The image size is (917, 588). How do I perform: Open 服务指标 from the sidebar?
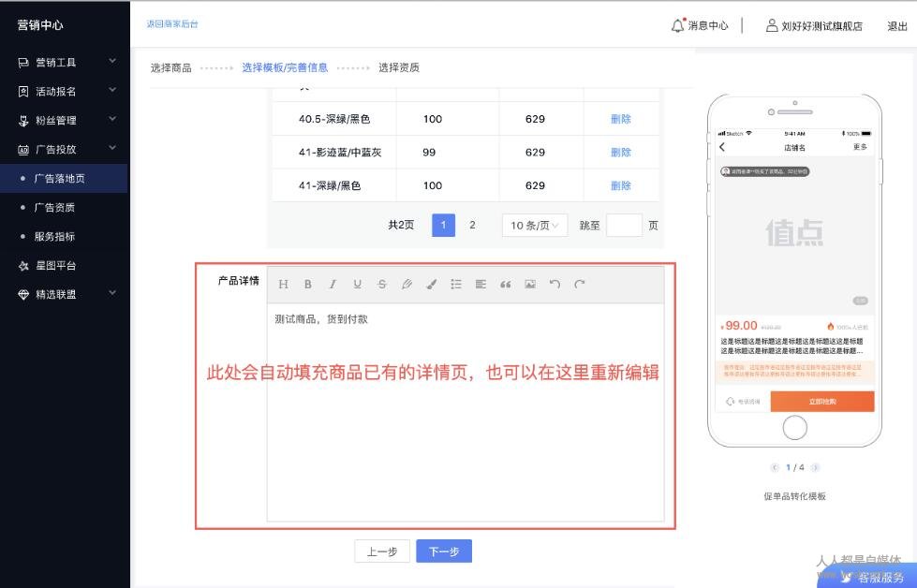(54, 237)
